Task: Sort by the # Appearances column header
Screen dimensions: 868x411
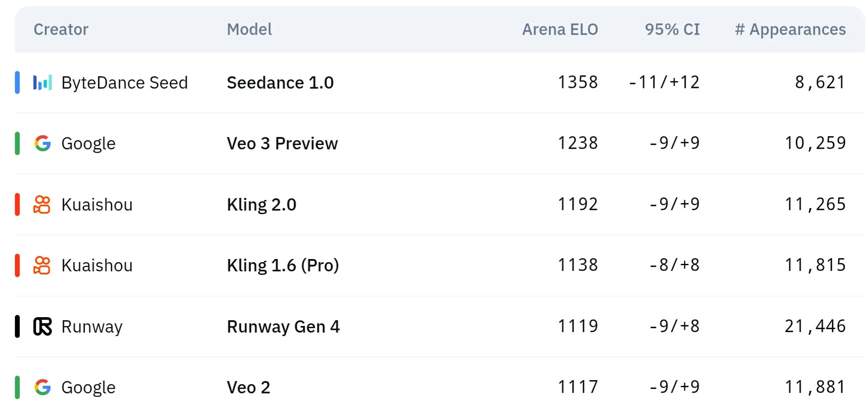Action: (791, 30)
